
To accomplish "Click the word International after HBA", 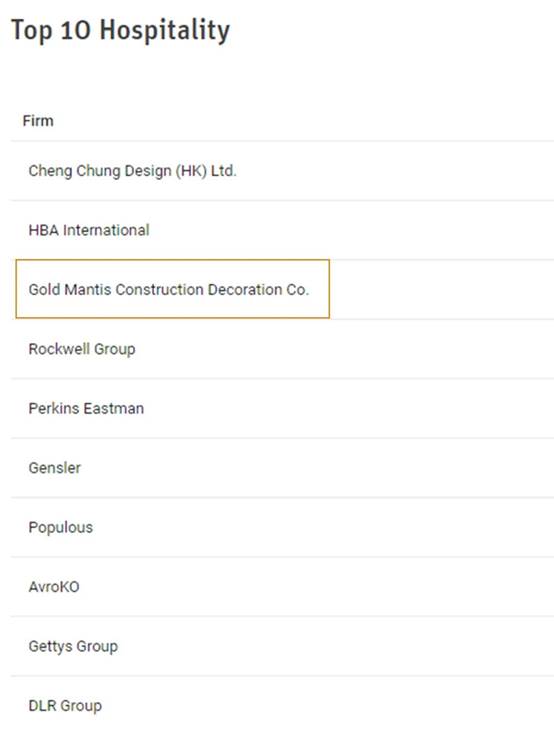I will [106, 230].
